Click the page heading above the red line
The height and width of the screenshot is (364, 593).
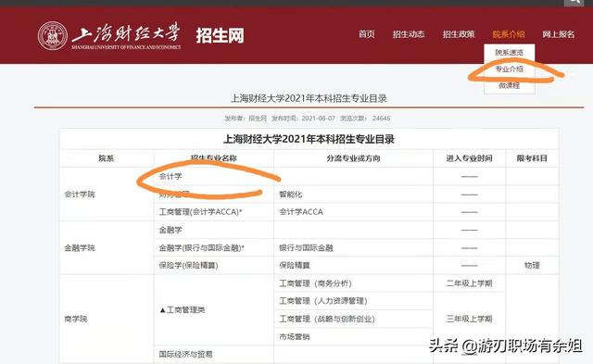pos(309,99)
